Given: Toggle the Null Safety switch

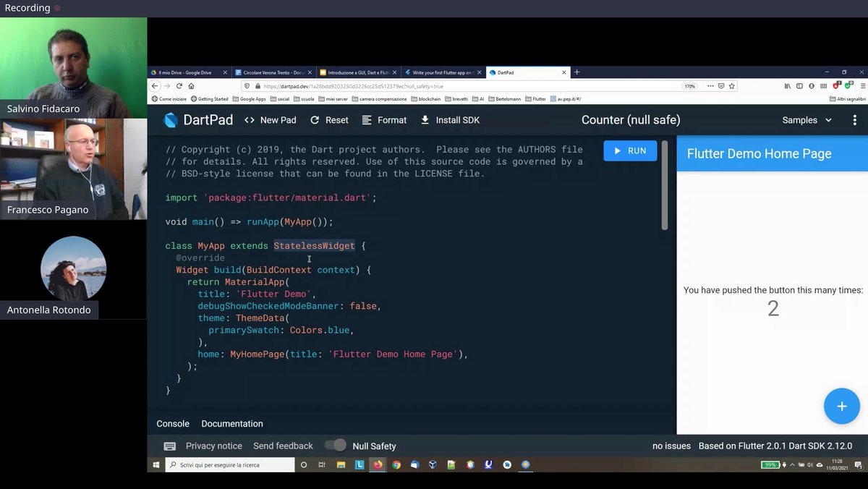Looking at the screenshot, I should click(335, 446).
